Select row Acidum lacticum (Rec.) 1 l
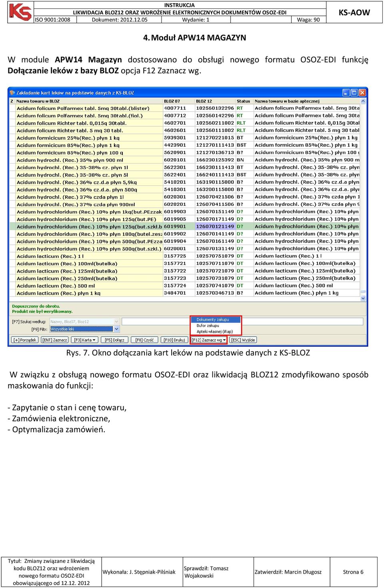This screenshot has width=384, height=588. coord(184,256)
